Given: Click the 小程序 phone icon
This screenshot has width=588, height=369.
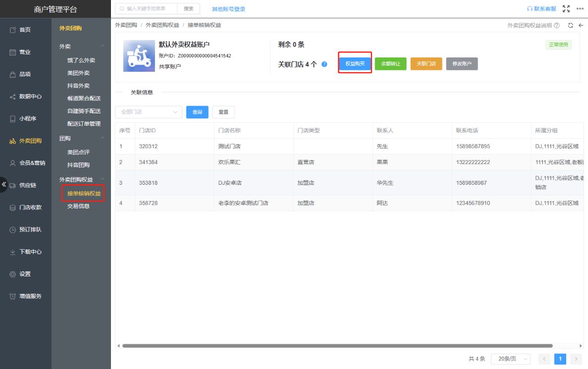Looking at the screenshot, I should 12,118.
